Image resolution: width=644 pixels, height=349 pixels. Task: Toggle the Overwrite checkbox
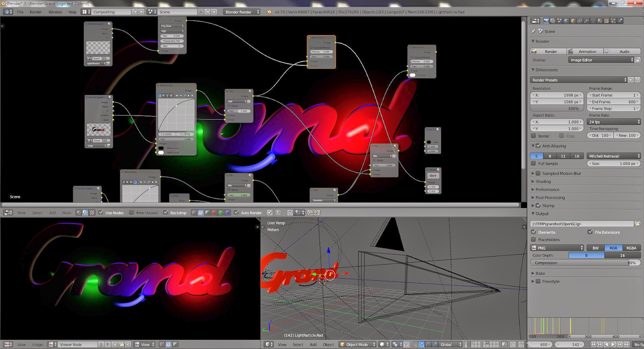coord(533,232)
